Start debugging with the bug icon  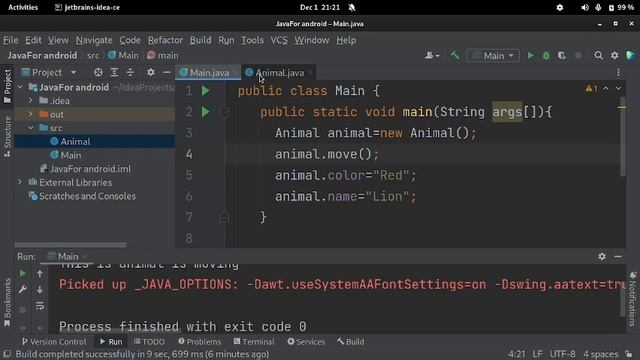[x=546, y=56]
